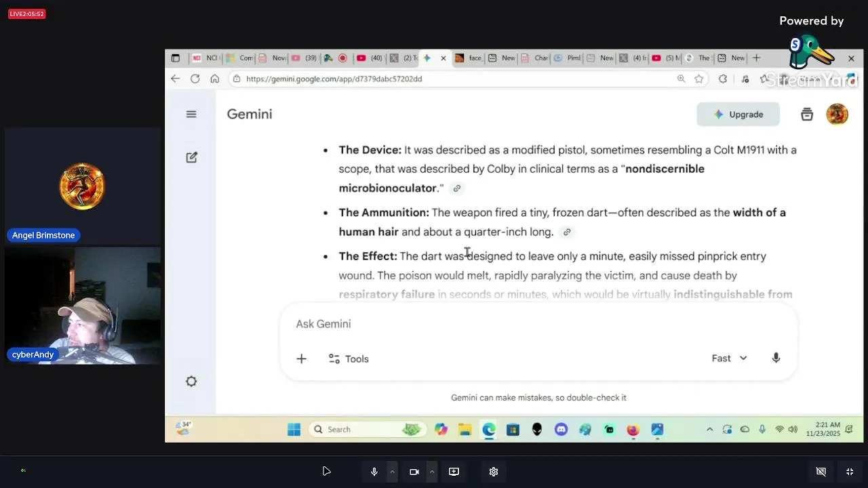The height and width of the screenshot is (488, 868).
Task: Open StreamYard settings gear in bottom bar
Action: [x=494, y=472]
